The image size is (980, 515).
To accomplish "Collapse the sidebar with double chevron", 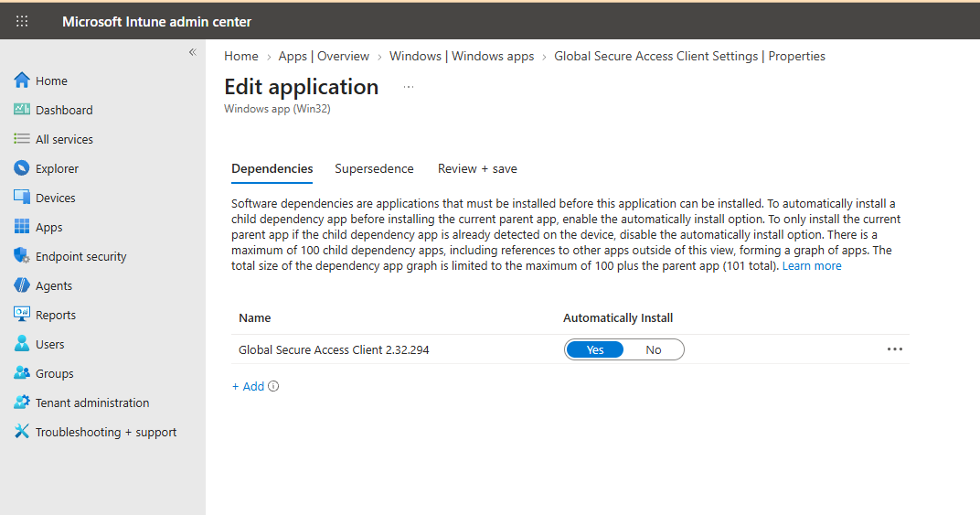I will pos(193,52).
